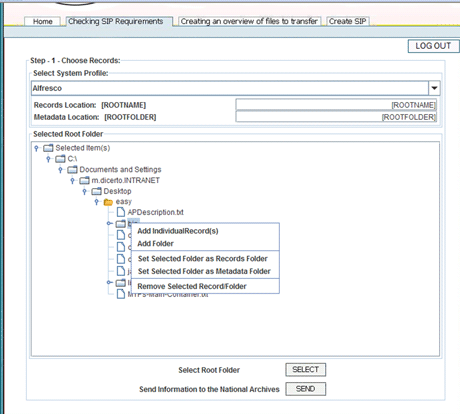Go to the Create SIP tab
This screenshot has height=414, width=460.
(x=347, y=21)
